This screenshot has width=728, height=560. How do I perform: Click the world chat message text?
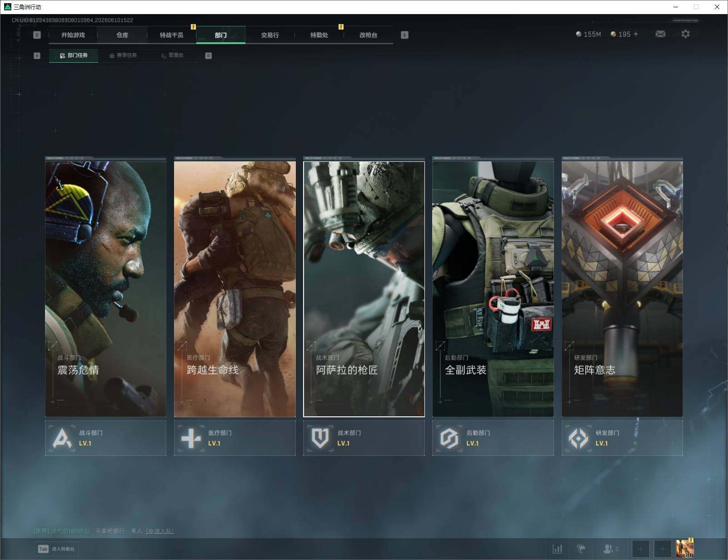119,531
